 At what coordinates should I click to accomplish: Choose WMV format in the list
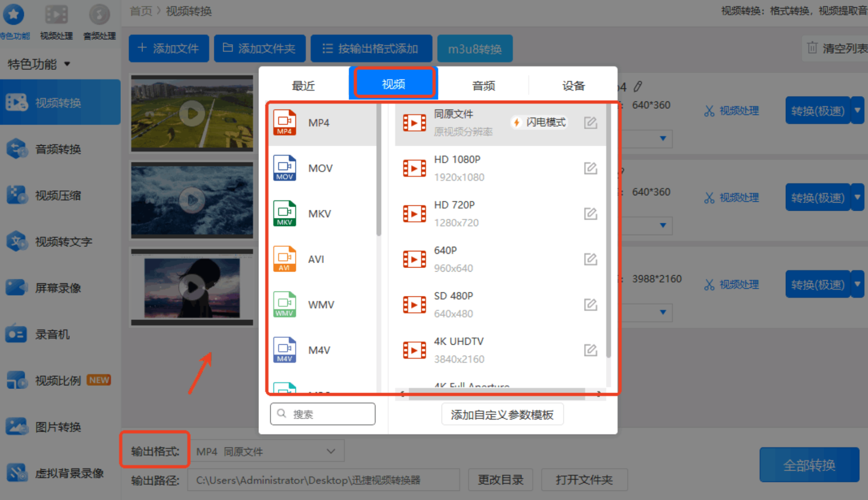[322, 305]
